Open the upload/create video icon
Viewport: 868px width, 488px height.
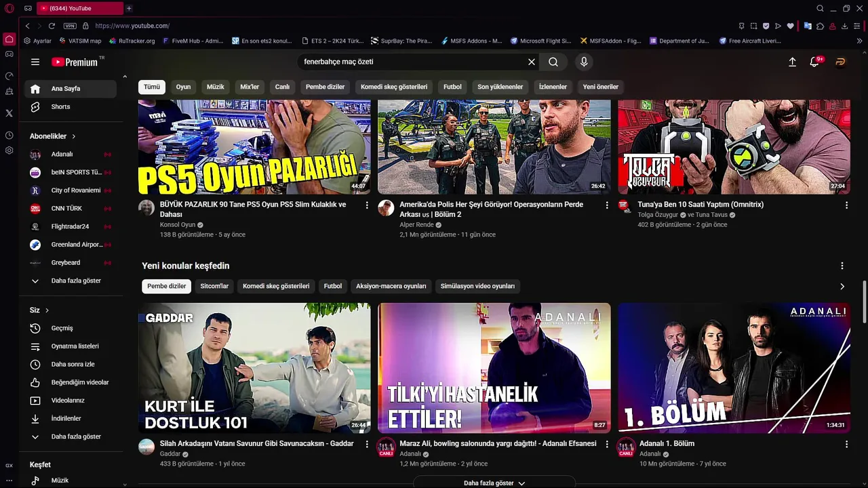792,62
